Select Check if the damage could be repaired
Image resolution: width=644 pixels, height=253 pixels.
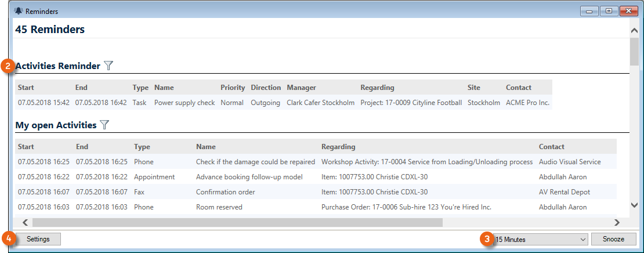click(x=255, y=162)
